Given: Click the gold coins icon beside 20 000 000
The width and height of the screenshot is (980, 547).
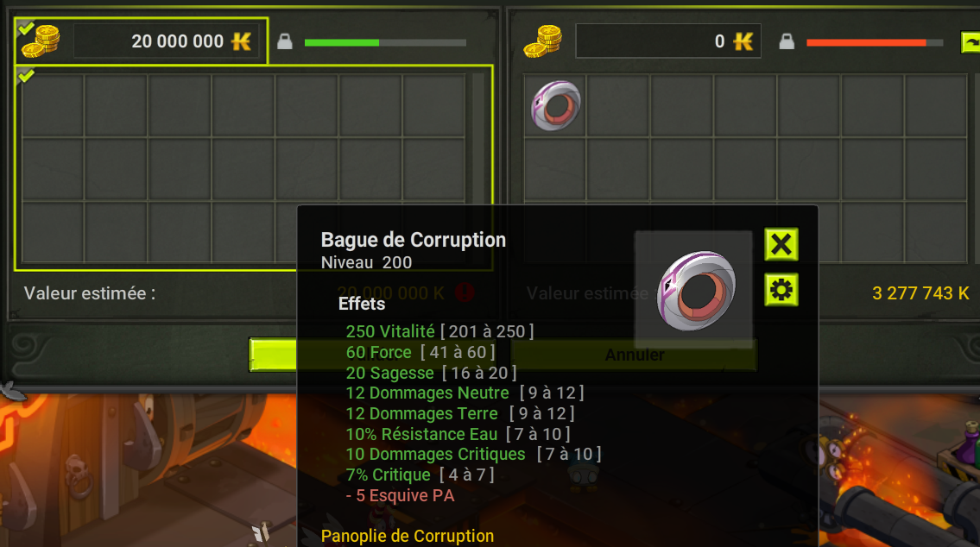Looking at the screenshot, I should (x=41, y=41).
